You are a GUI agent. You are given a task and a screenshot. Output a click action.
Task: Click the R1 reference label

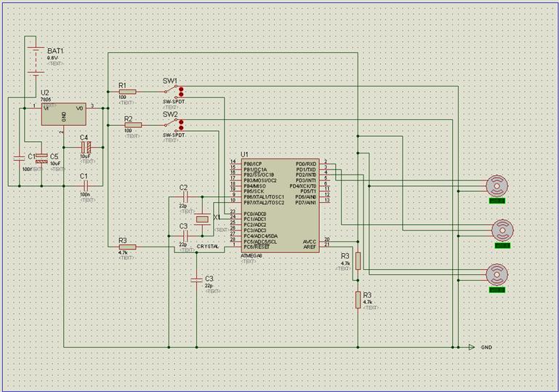pos(122,86)
